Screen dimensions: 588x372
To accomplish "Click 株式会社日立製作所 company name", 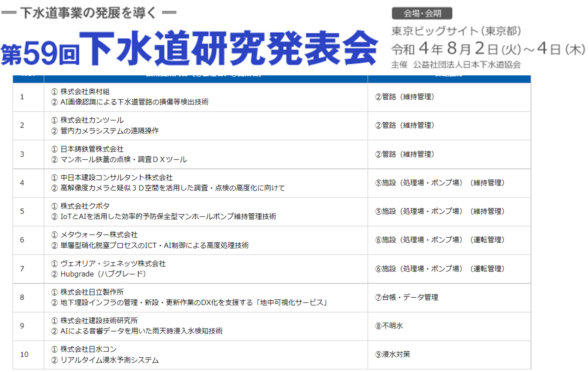I will [x=92, y=292].
